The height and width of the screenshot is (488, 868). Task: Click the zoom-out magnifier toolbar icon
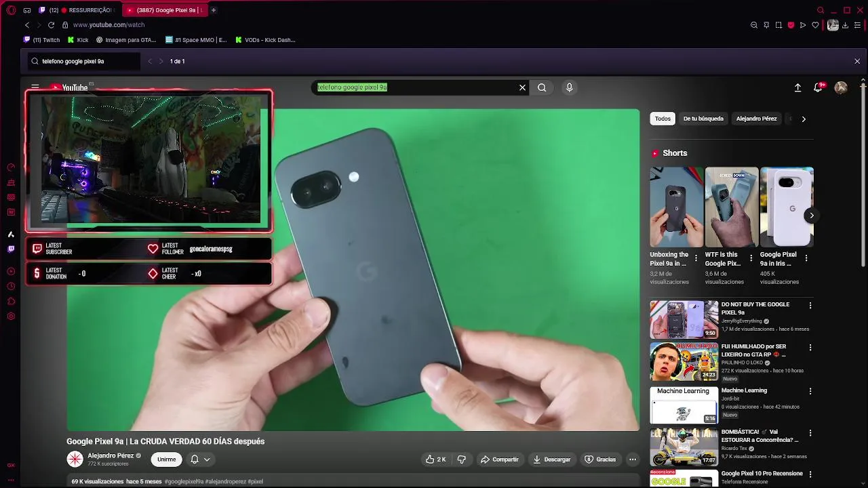(x=754, y=25)
